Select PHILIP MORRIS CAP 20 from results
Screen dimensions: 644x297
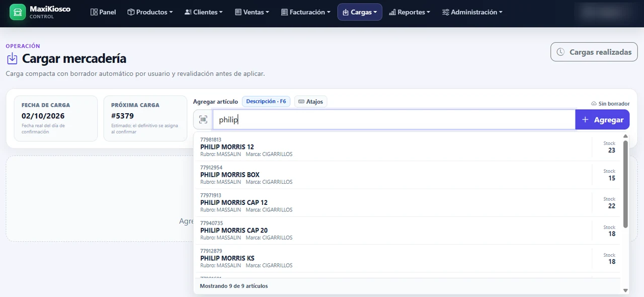coord(408,230)
